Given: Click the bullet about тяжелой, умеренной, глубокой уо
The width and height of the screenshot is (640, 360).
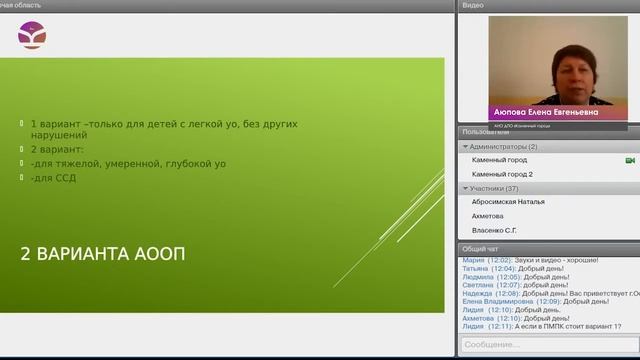Looking at the screenshot, I should point(128,164).
